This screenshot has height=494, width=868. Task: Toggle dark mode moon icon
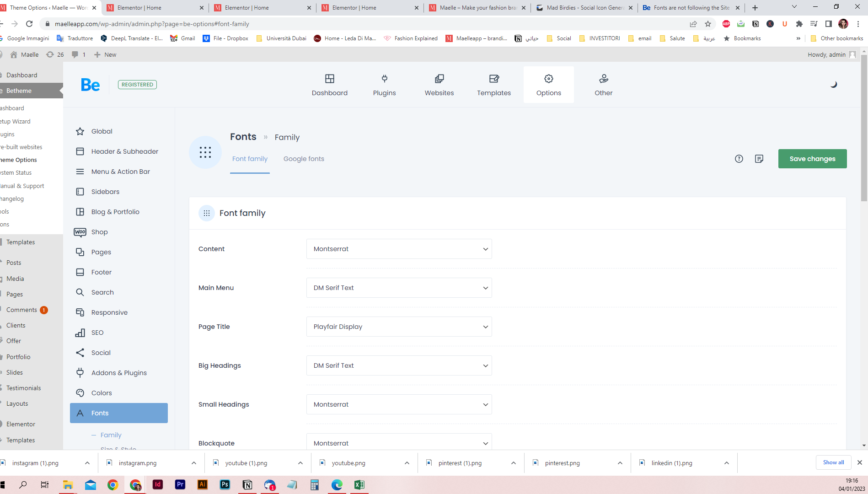tap(834, 85)
